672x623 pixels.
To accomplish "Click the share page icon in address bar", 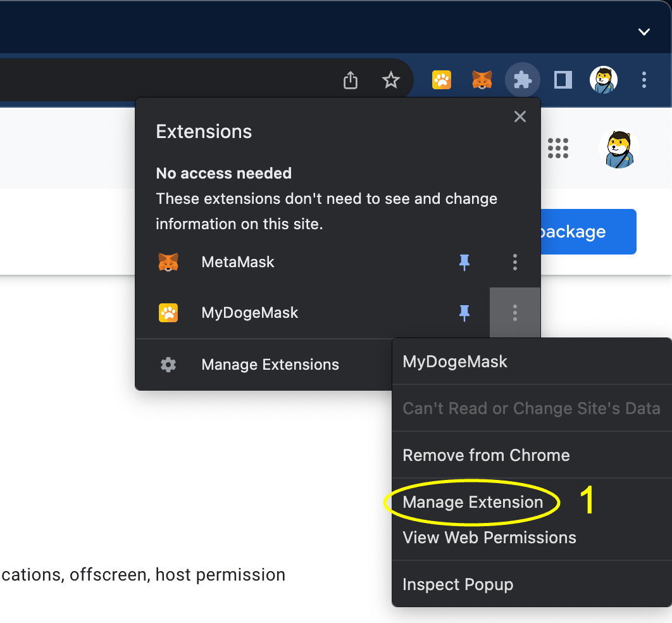I will 350,80.
